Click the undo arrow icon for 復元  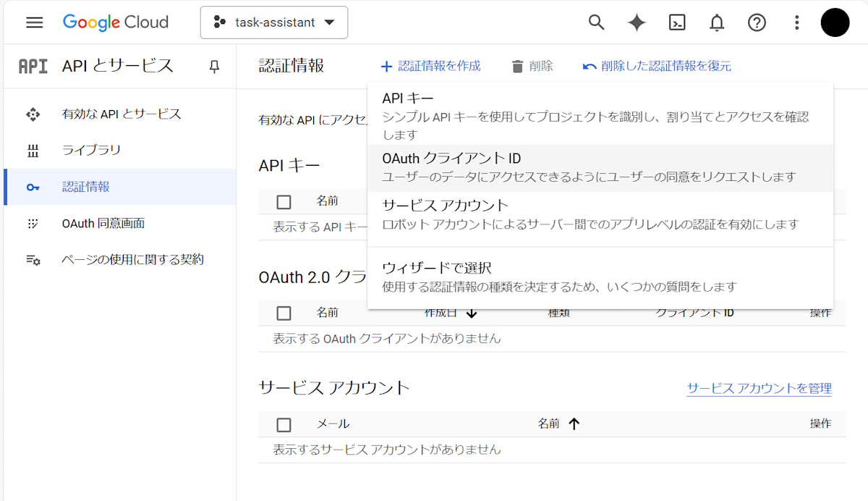(590, 67)
